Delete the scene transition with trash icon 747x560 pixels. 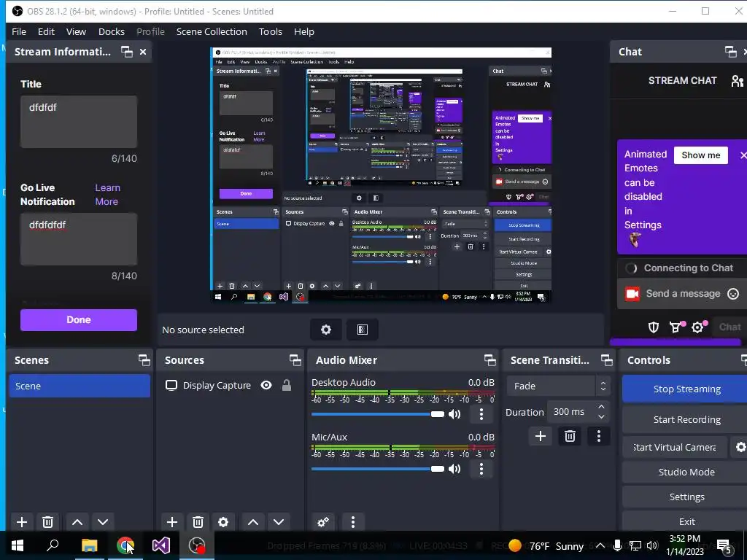(570, 436)
